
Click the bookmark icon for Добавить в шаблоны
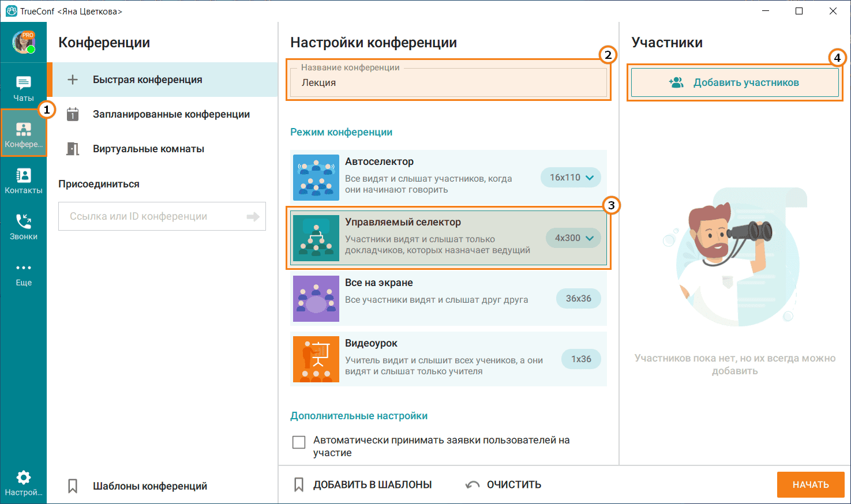coord(299,484)
